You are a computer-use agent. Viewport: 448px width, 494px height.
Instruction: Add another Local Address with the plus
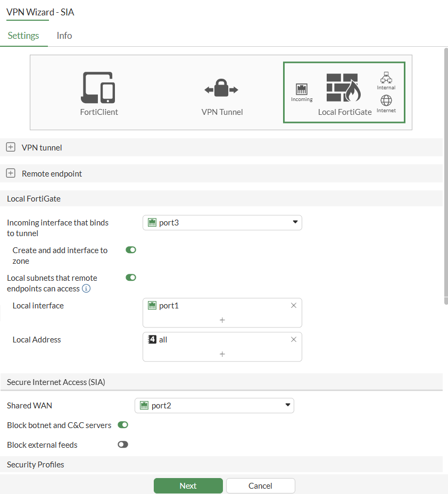click(222, 354)
